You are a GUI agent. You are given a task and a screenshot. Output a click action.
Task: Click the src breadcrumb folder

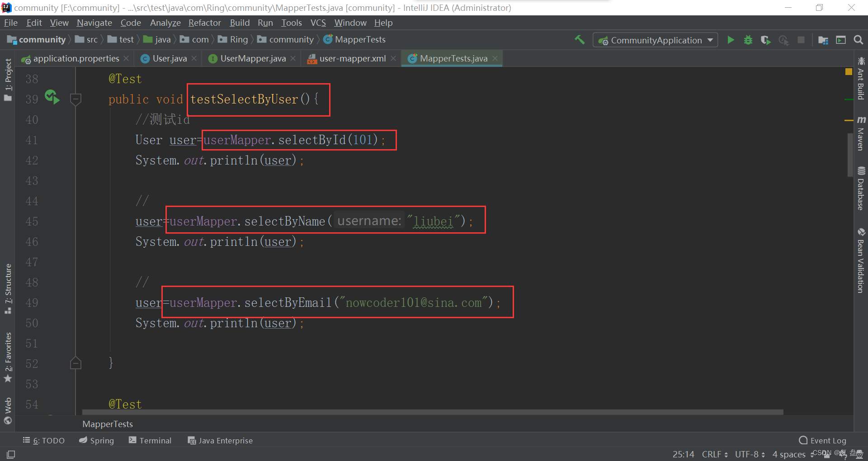pyautogui.click(x=86, y=40)
